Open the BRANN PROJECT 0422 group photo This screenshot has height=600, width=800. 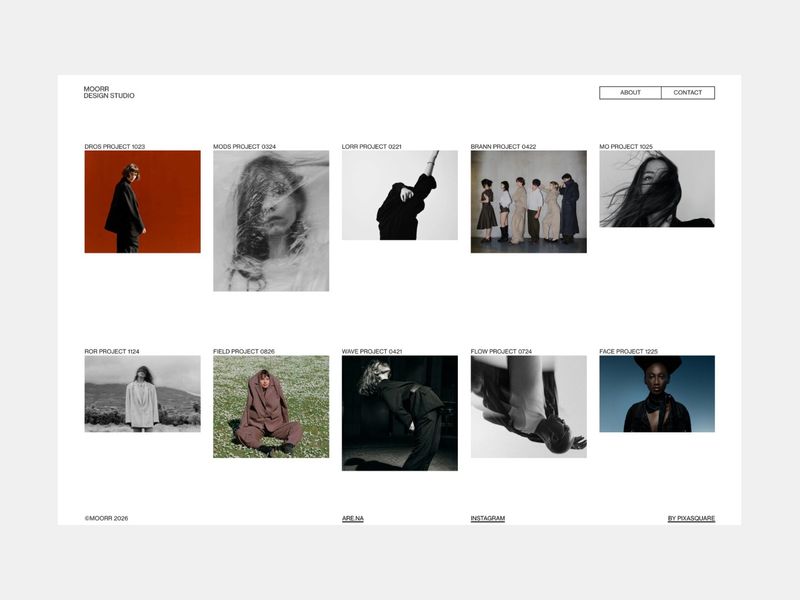pos(529,202)
